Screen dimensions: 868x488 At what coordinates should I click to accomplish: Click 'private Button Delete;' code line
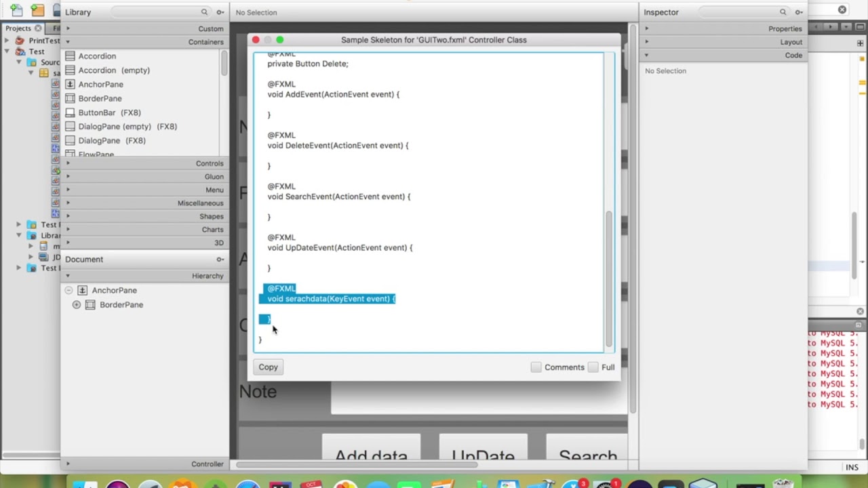[308, 64]
